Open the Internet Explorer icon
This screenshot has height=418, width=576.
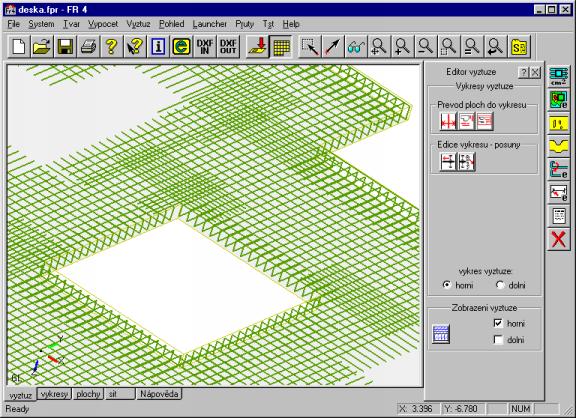tap(181, 47)
